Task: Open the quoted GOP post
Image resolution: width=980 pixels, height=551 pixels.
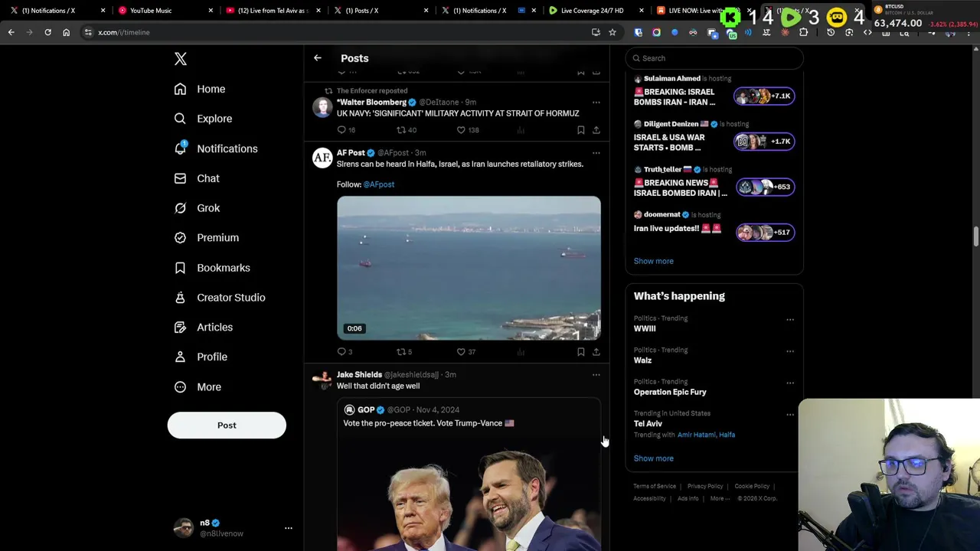Action: coord(469,474)
